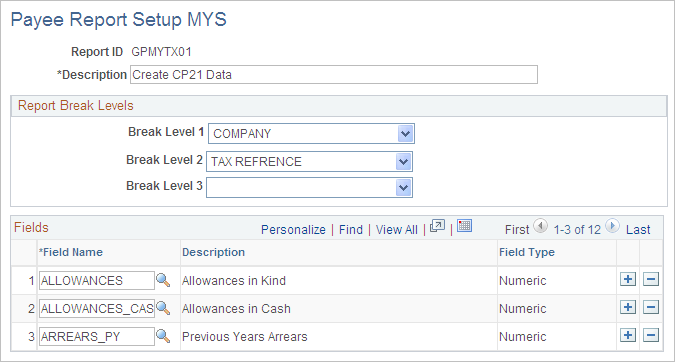Open Fields grid in new window icon
The image size is (675, 362).
pyautogui.click(x=437, y=226)
